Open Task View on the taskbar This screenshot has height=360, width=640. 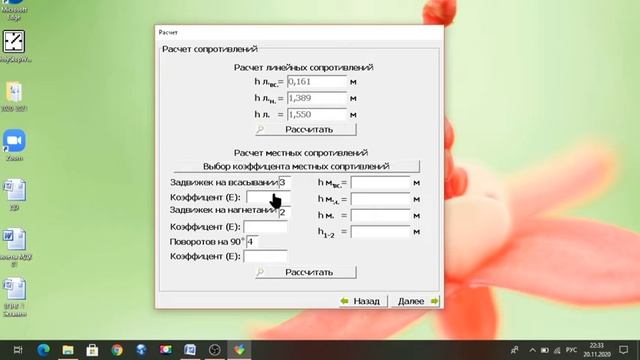18,350
